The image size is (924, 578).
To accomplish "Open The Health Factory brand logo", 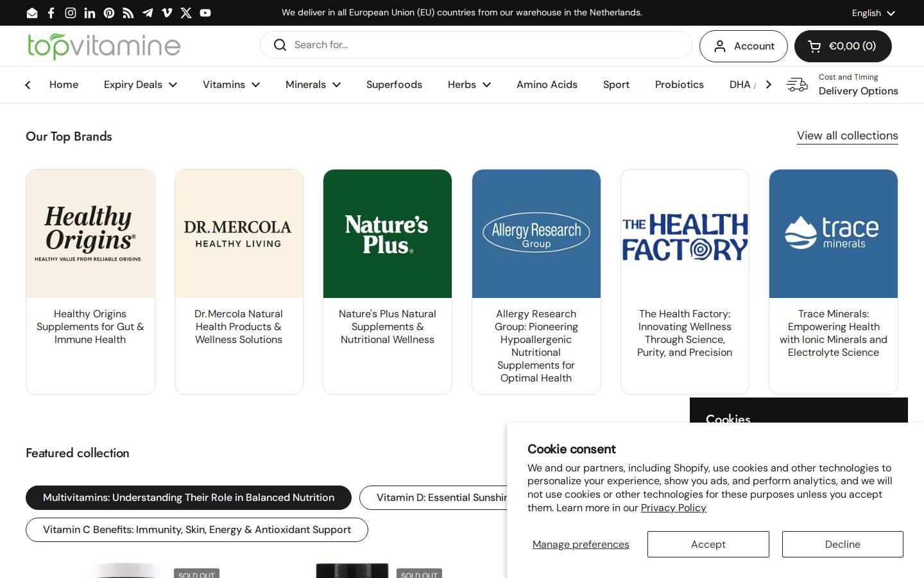I will 685,234.
